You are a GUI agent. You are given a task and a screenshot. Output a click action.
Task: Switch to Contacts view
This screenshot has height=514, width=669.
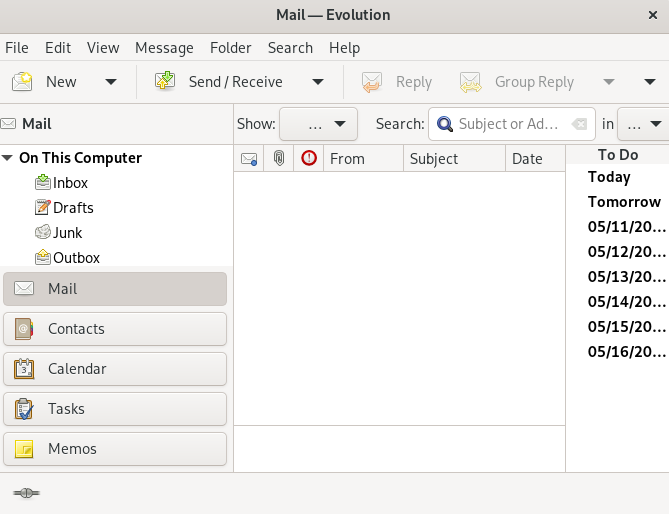tap(115, 329)
